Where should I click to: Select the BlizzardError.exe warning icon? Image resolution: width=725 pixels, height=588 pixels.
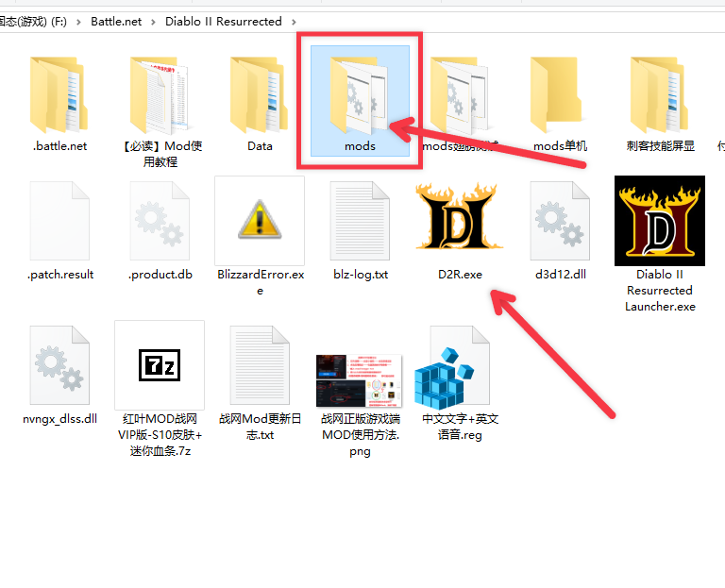[x=260, y=221]
